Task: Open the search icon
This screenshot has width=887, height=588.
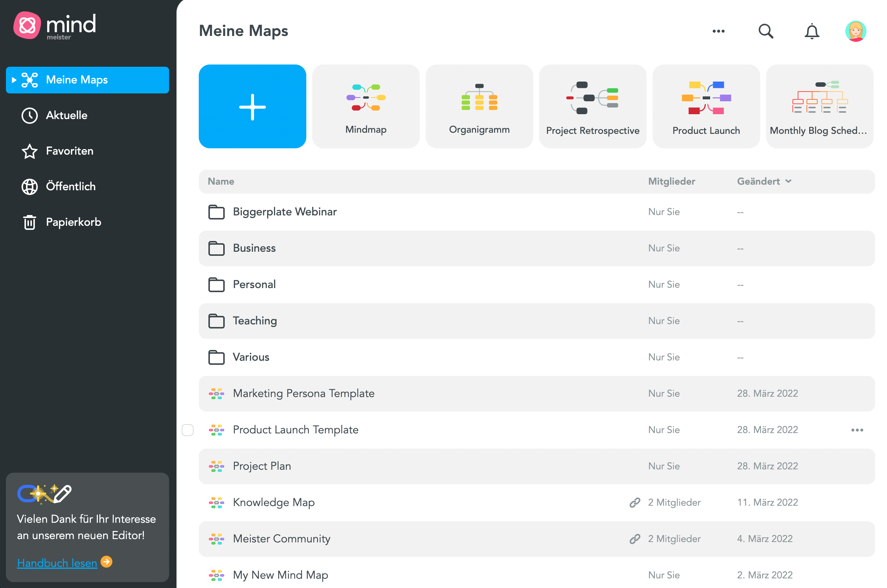Action: pyautogui.click(x=766, y=31)
